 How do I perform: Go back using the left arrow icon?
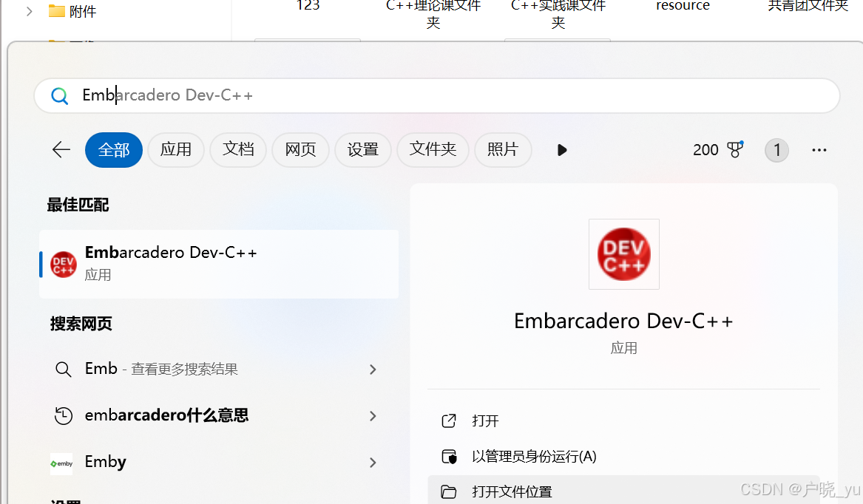pyautogui.click(x=61, y=150)
